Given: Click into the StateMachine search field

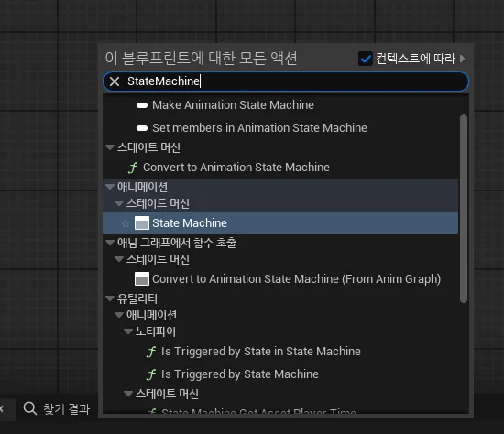Looking at the screenshot, I should [x=286, y=81].
